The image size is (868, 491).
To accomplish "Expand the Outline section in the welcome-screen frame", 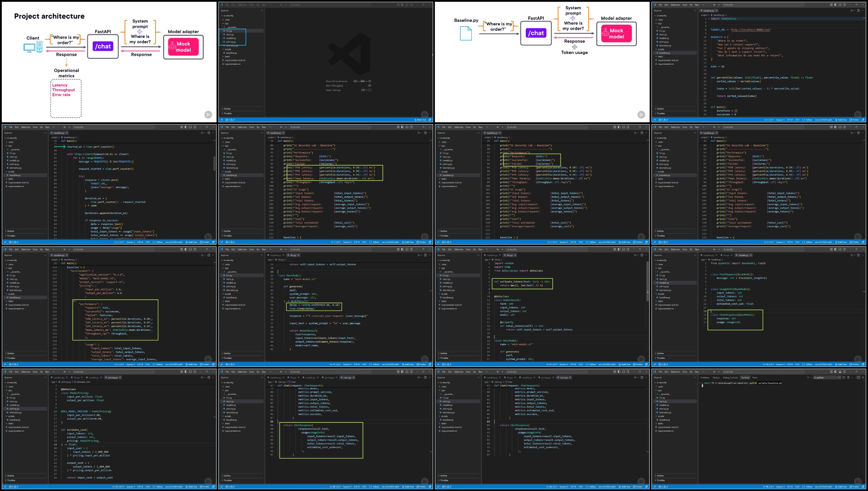I will click(x=242, y=109).
